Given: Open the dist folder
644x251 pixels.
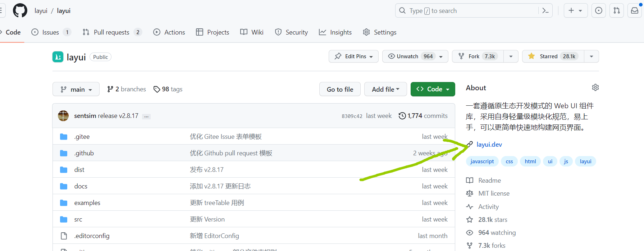Looking at the screenshot, I should point(79,170).
